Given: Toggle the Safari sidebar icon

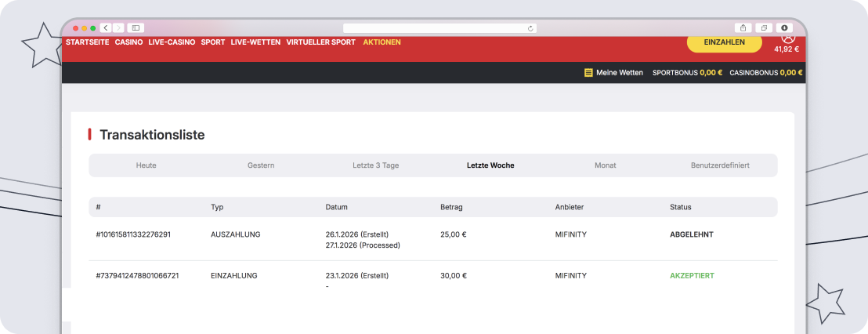Looking at the screenshot, I should point(136,27).
